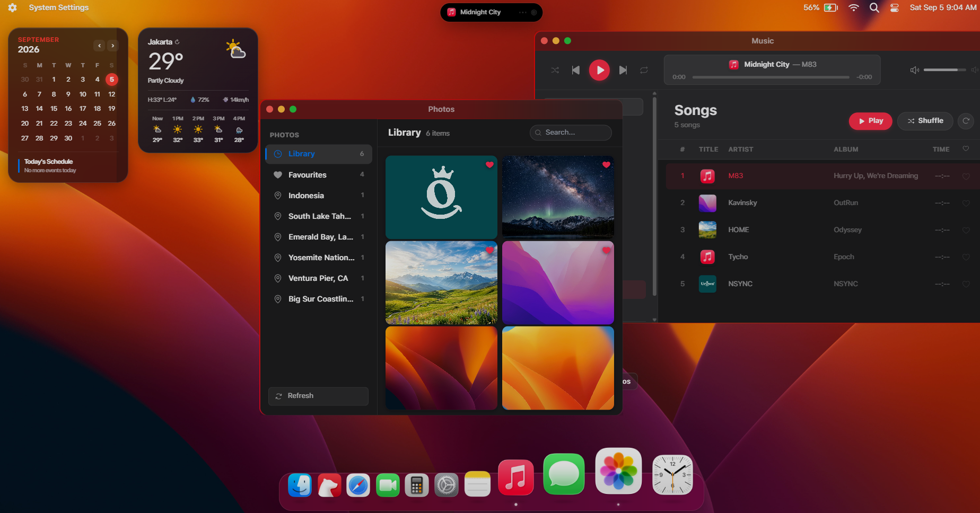The width and height of the screenshot is (980, 513).
Task: Open the Emerald Bay location album
Action: click(x=319, y=237)
